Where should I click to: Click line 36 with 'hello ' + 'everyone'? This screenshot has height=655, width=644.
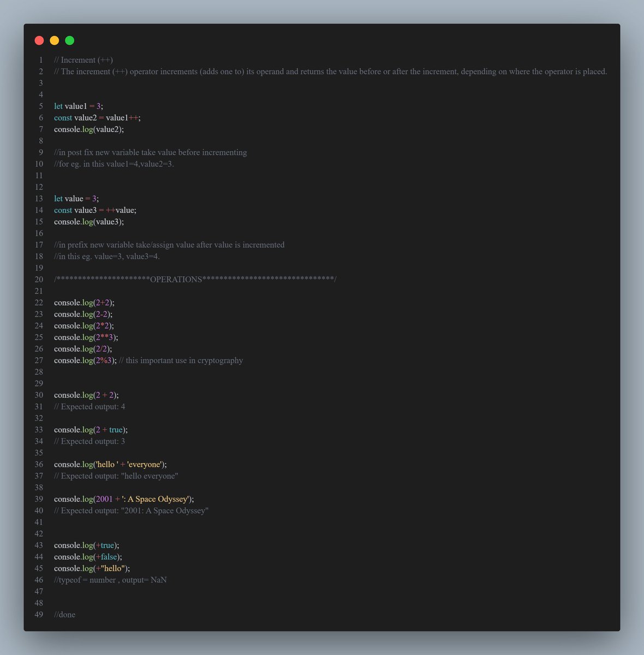111,465
